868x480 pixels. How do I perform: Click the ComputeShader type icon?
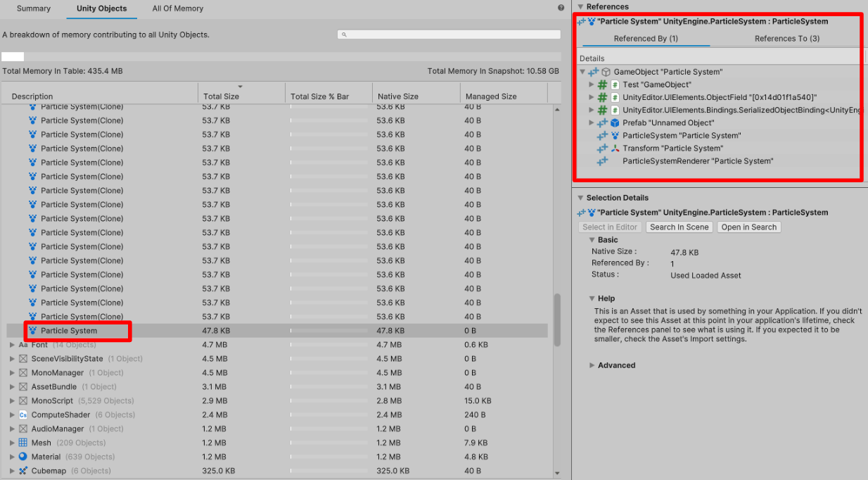[x=23, y=415]
